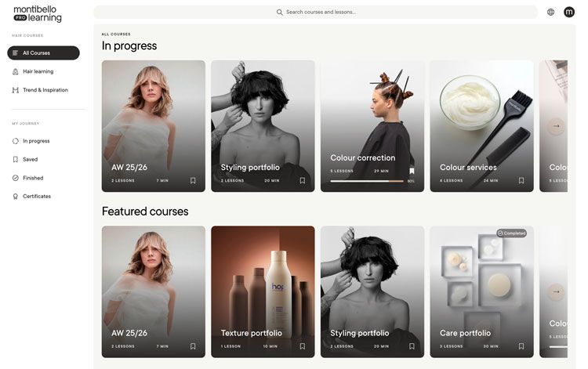This screenshot has width=588, height=369.
Task: Open the user profile avatar
Action: click(x=569, y=12)
